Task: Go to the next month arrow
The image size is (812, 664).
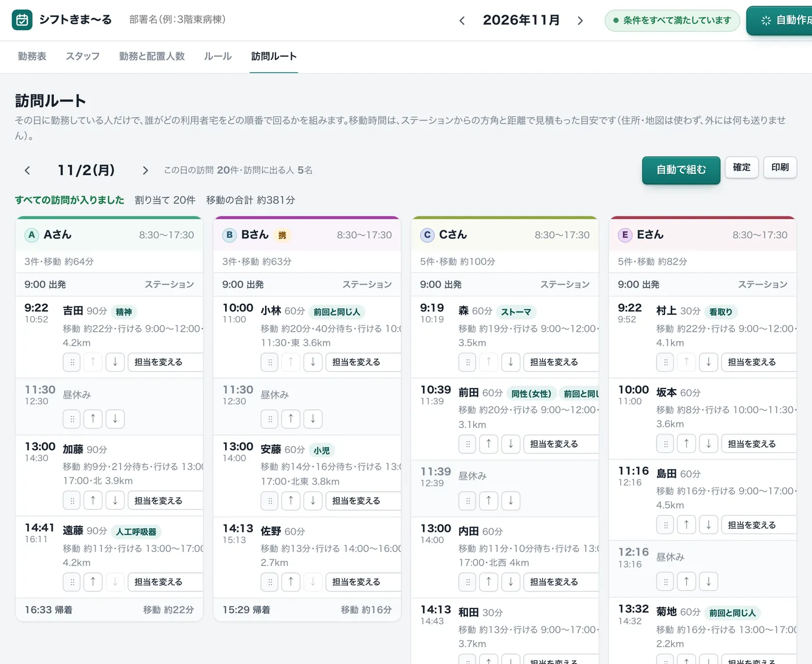Action: click(x=580, y=21)
